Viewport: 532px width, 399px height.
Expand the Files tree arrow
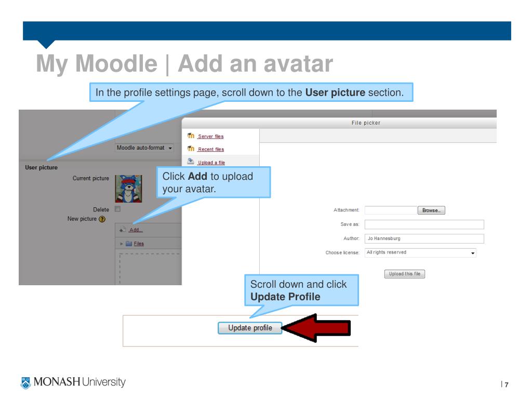coord(122,244)
